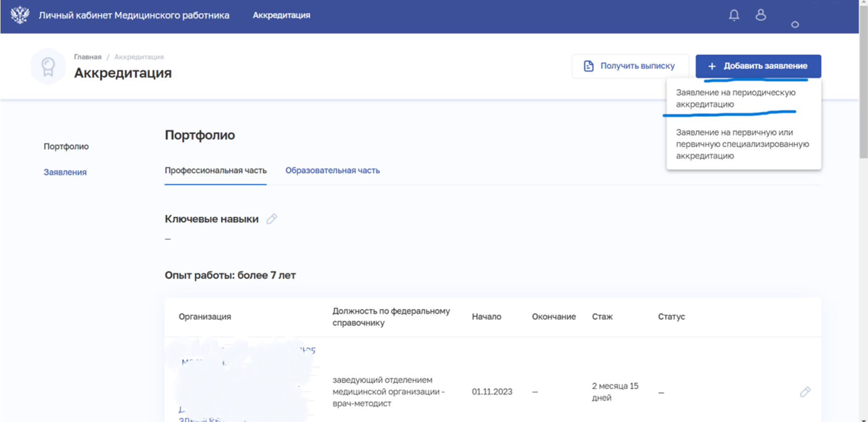Go to Главная breadcrumb link
Image resolution: width=868 pixels, height=422 pixels.
click(88, 57)
